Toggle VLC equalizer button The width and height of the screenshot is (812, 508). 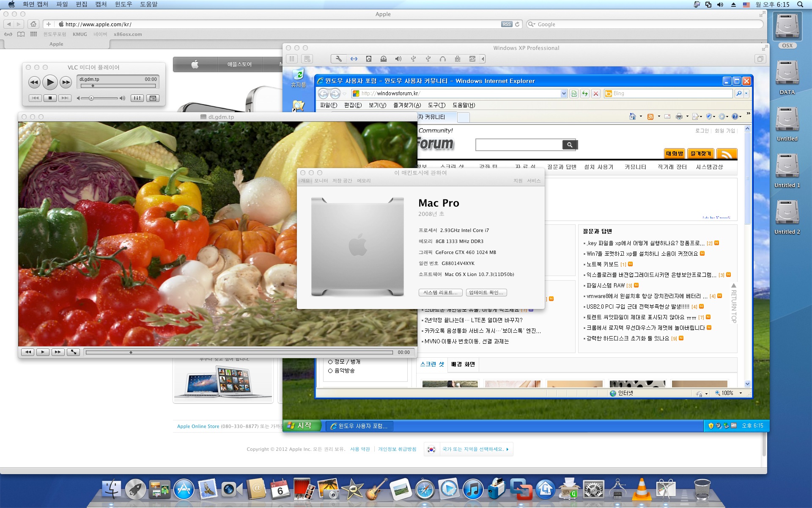[x=137, y=98]
